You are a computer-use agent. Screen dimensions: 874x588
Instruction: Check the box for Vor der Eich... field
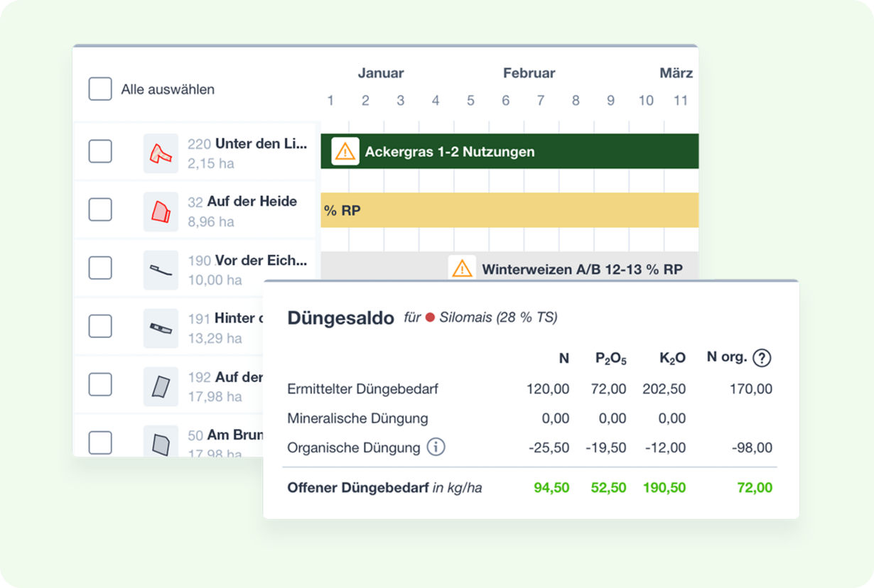click(100, 268)
